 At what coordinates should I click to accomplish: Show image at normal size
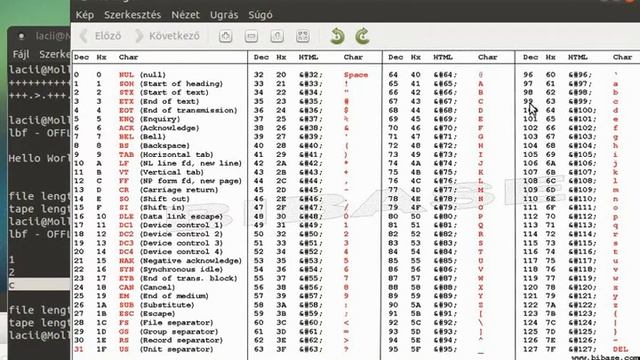pos(277,36)
